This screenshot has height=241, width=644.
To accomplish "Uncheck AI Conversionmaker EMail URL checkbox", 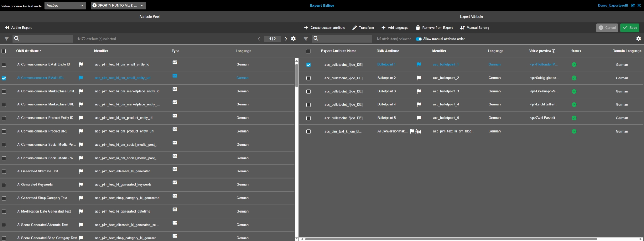I will pos(4,78).
